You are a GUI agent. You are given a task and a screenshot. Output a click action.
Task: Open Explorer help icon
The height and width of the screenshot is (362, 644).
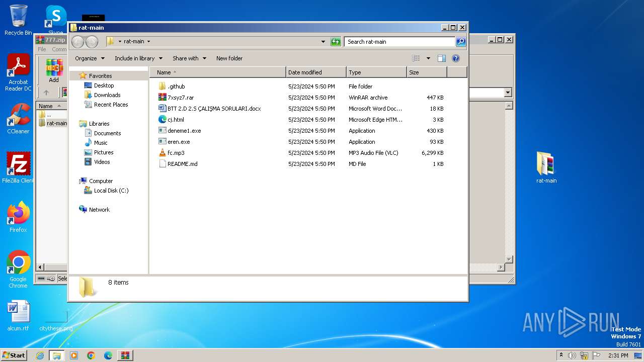pos(456,58)
